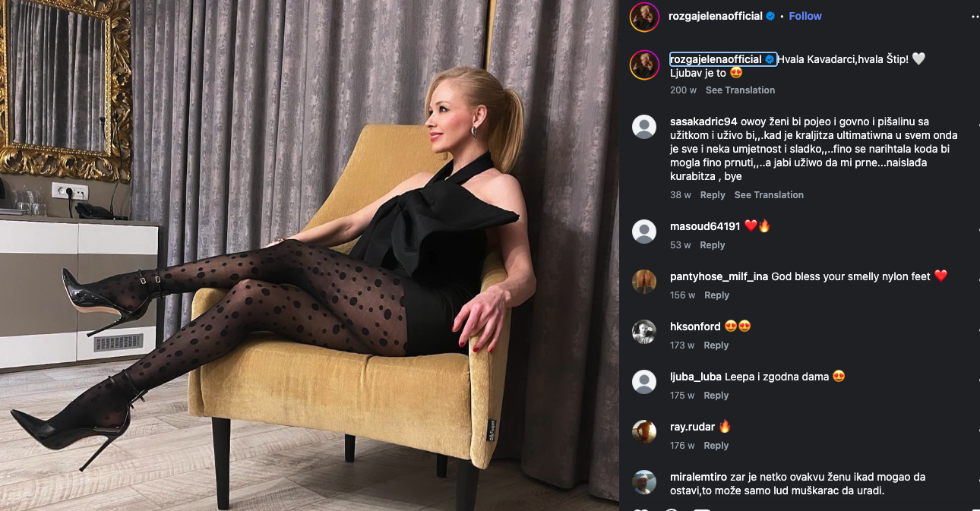Open masoud64191 profile avatar
This screenshot has height=511, width=980.
pyautogui.click(x=644, y=231)
